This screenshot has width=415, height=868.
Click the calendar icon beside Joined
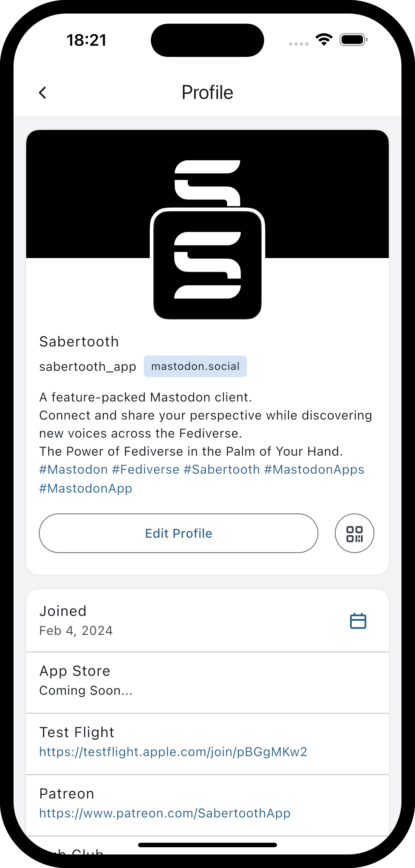358,621
